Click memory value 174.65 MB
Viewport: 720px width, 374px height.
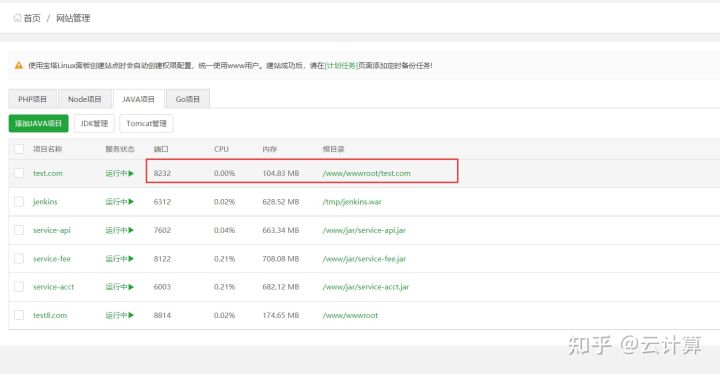point(281,315)
